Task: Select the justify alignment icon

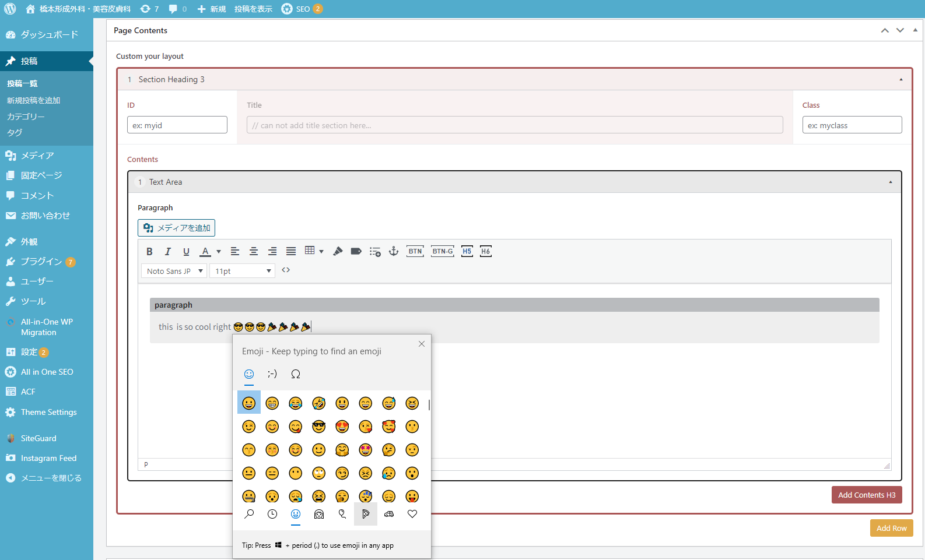Action: [x=291, y=251]
